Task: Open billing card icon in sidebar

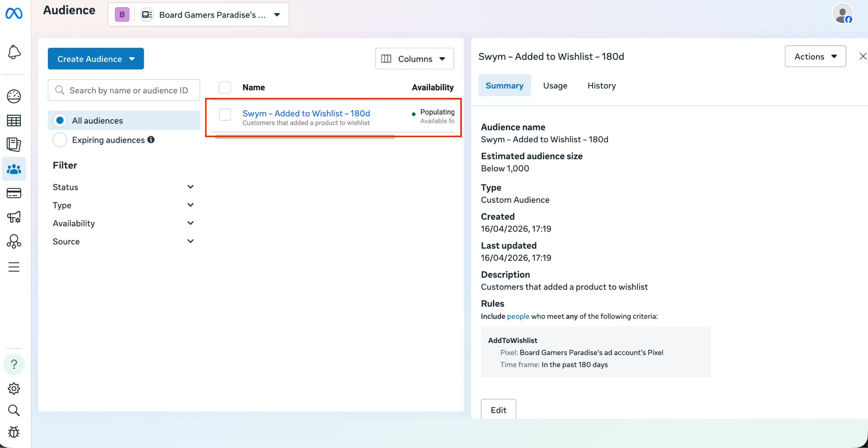Action: 14,193
